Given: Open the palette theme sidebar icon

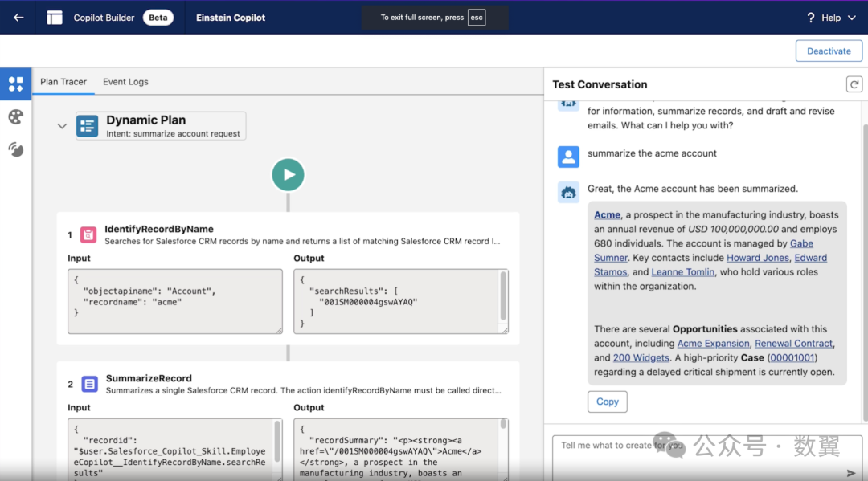Looking at the screenshot, I should coord(16,116).
